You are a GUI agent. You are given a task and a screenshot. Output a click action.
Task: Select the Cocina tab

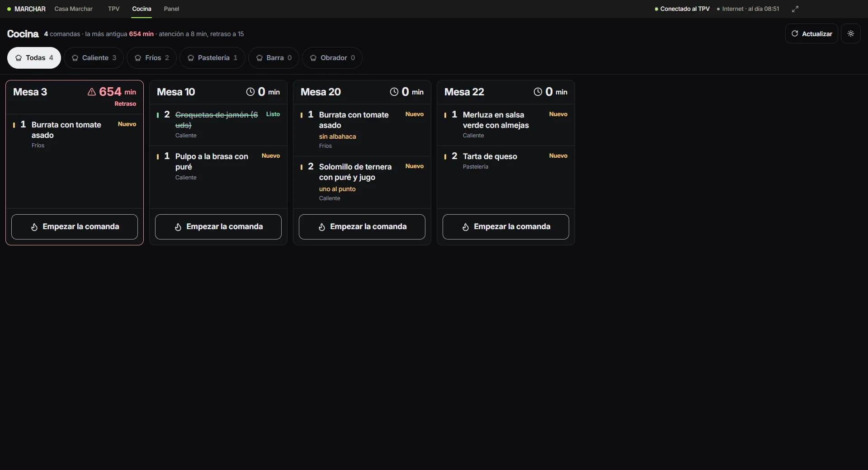(x=142, y=9)
